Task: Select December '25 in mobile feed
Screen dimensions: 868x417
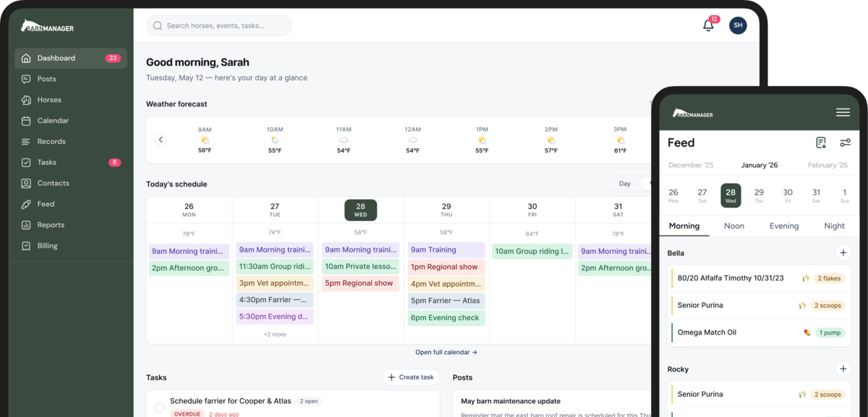Action: point(691,165)
